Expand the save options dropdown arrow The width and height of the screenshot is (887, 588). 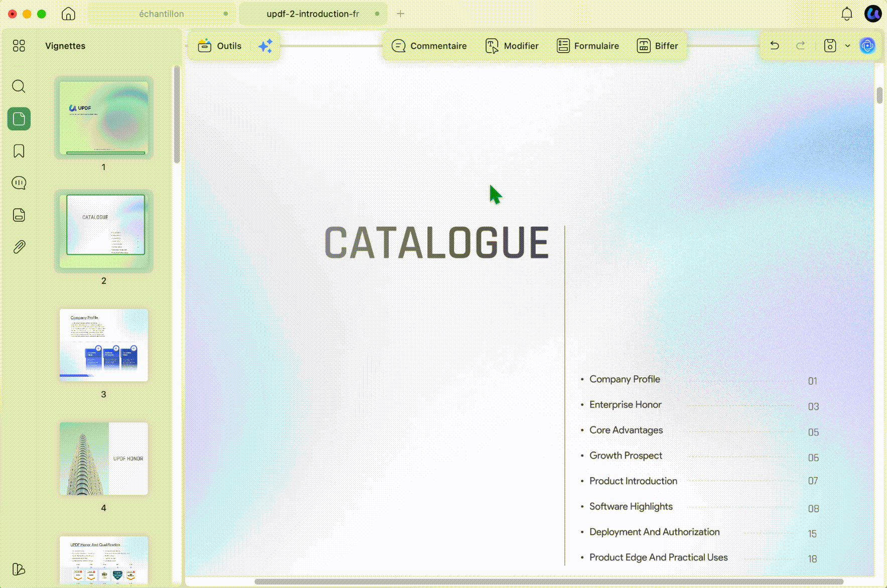[x=848, y=46]
